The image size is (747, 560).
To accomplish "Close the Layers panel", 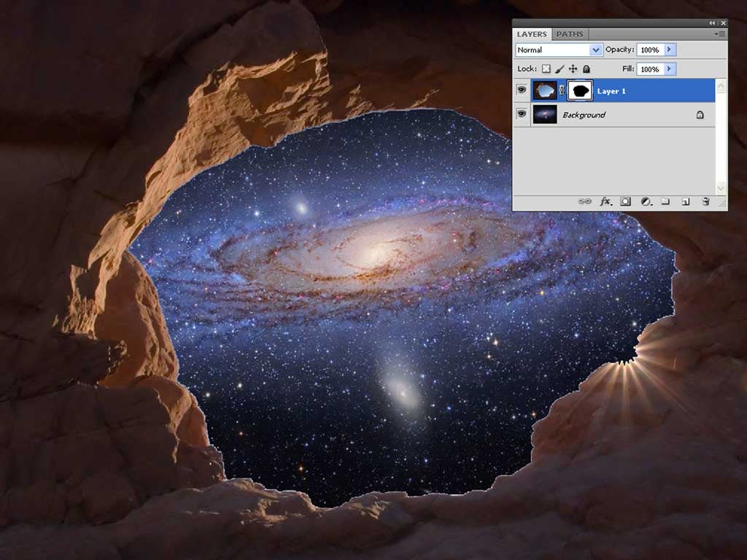I will pos(723,23).
